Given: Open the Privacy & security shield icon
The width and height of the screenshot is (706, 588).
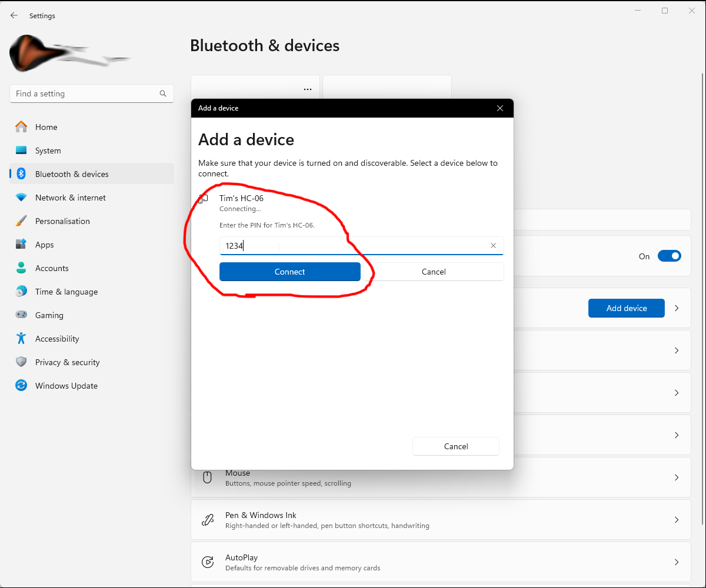Looking at the screenshot, I should coord(21,362).
